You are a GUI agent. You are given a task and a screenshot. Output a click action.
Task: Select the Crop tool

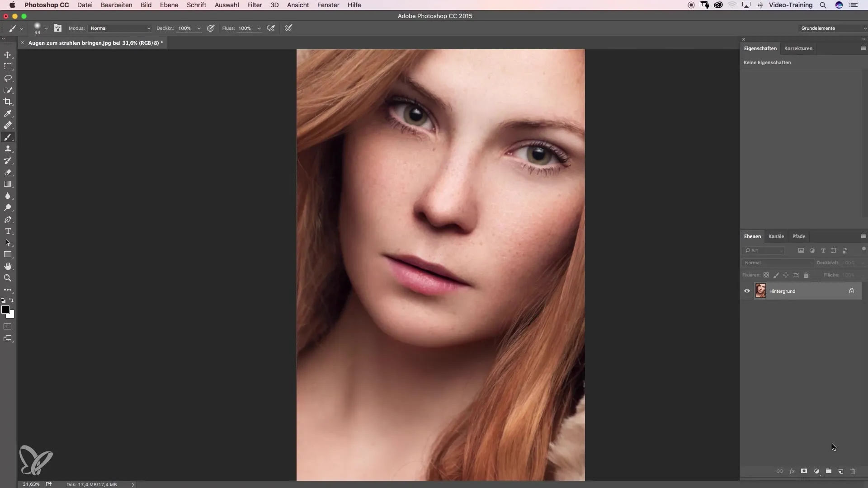click(x=8, y=102)
